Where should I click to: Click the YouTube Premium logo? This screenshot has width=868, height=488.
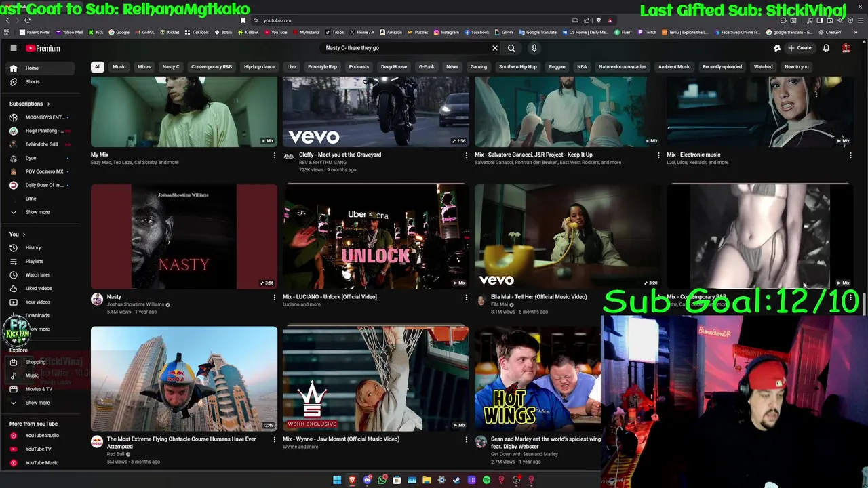(43, 48)
